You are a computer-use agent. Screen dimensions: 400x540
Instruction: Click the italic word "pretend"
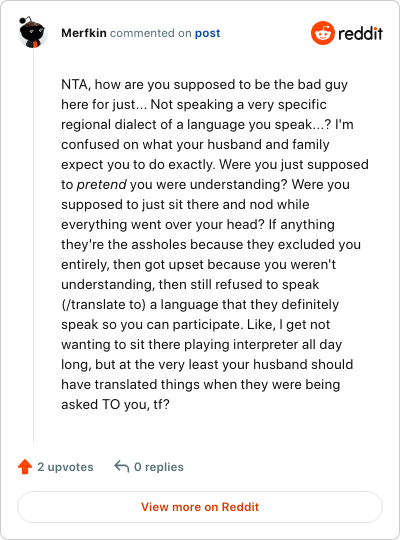pos(102,185)
